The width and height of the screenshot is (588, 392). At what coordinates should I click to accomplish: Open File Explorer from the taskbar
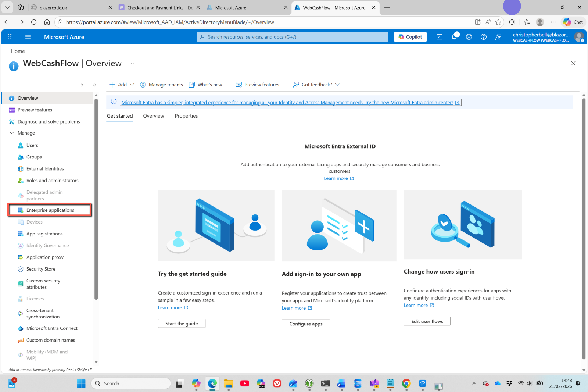[x=228, y=384]
